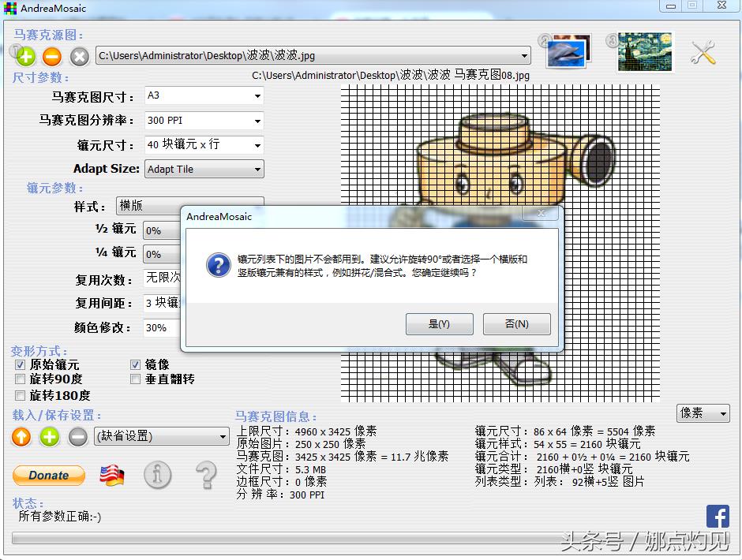Click the 否(N) button in dialog

point(516,324)
